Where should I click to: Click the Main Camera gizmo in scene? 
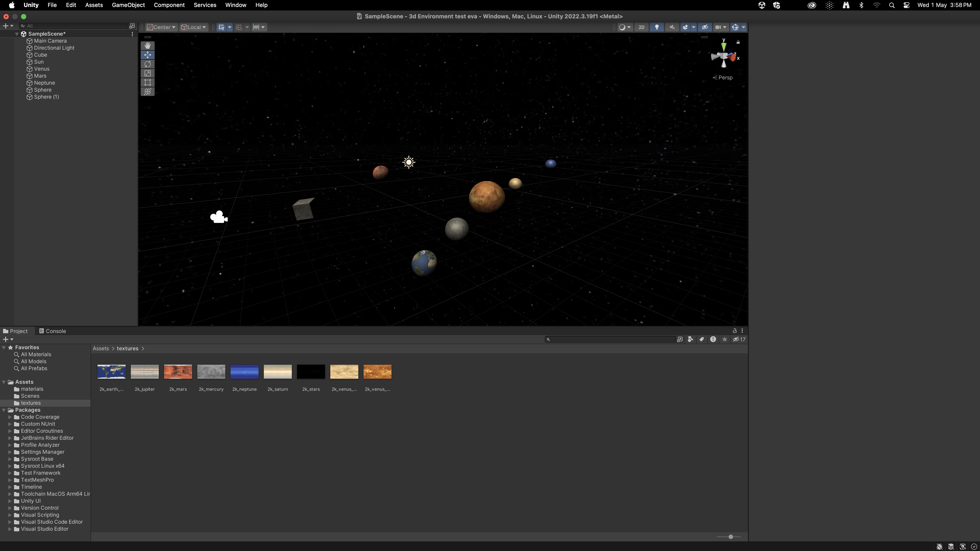click(219, 217)
